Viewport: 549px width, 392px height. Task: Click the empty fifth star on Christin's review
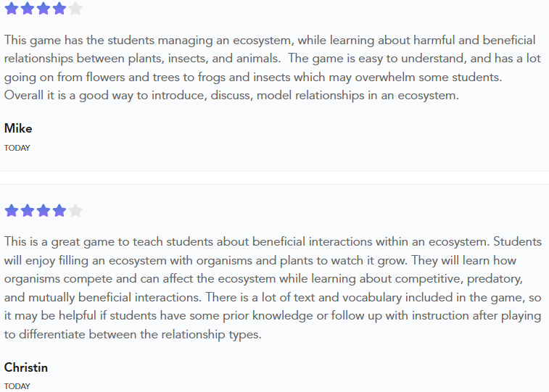coord(75,211)
